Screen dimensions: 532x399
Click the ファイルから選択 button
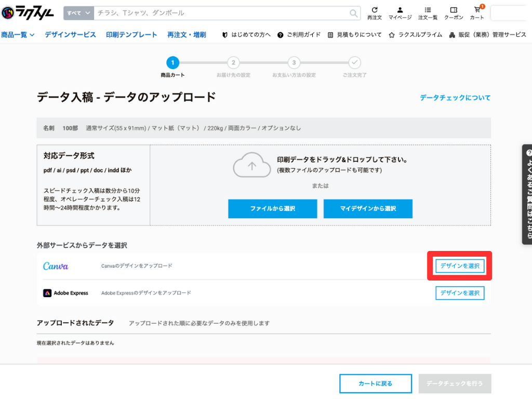point(272,208)
